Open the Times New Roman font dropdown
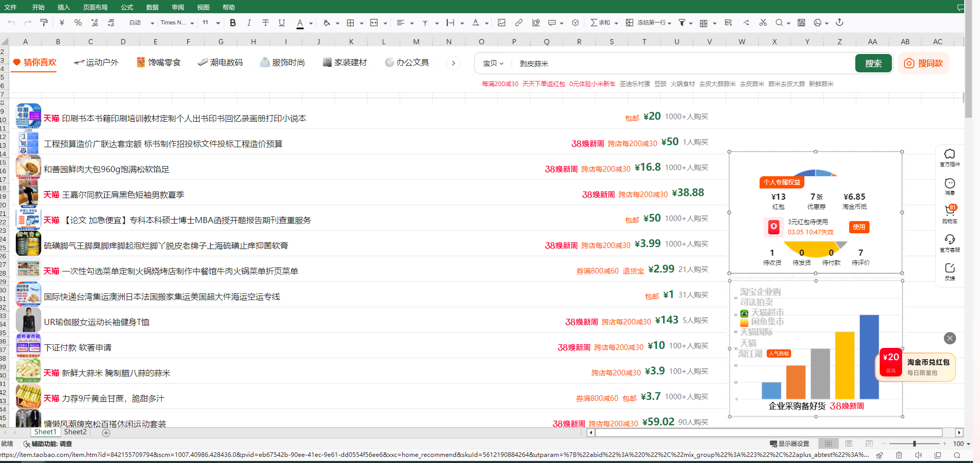The height and width of the screenshot is (463, 980). coord(177,22)
